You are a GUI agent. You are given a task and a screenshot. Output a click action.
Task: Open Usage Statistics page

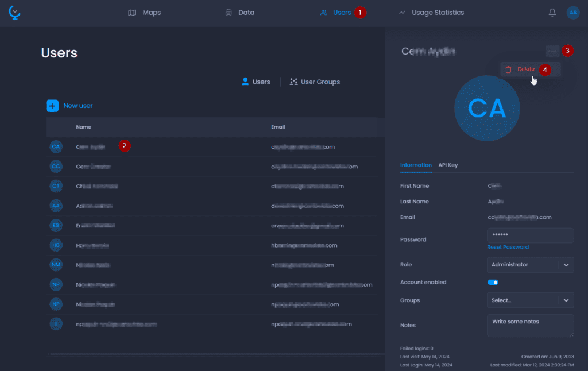point(431,13)
